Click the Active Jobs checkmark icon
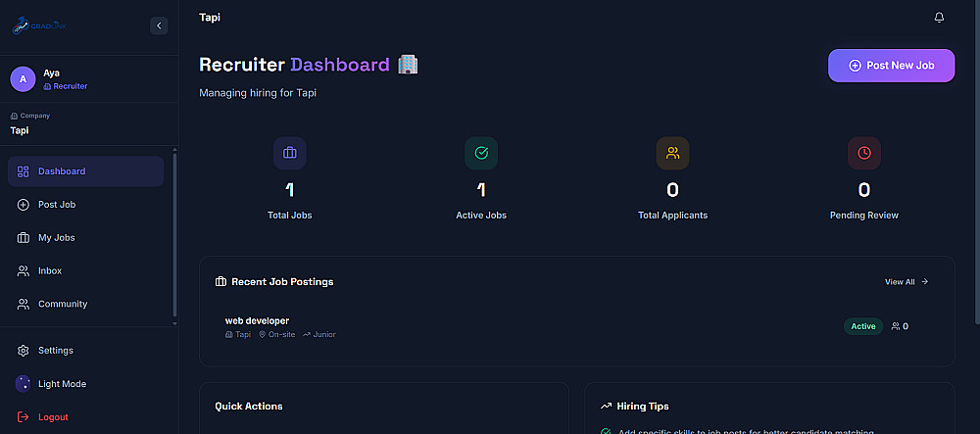Viewport: 980px width, 434px height. click(481, 153)
